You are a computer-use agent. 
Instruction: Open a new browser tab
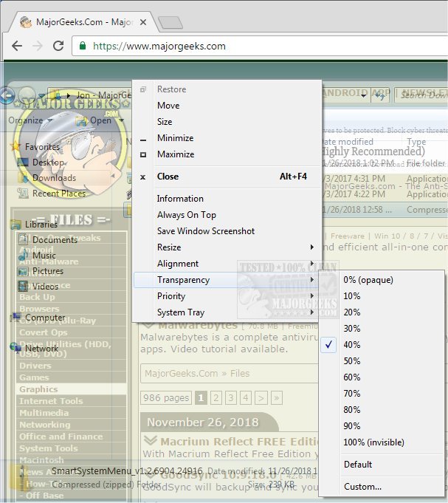tap(170, 22)
